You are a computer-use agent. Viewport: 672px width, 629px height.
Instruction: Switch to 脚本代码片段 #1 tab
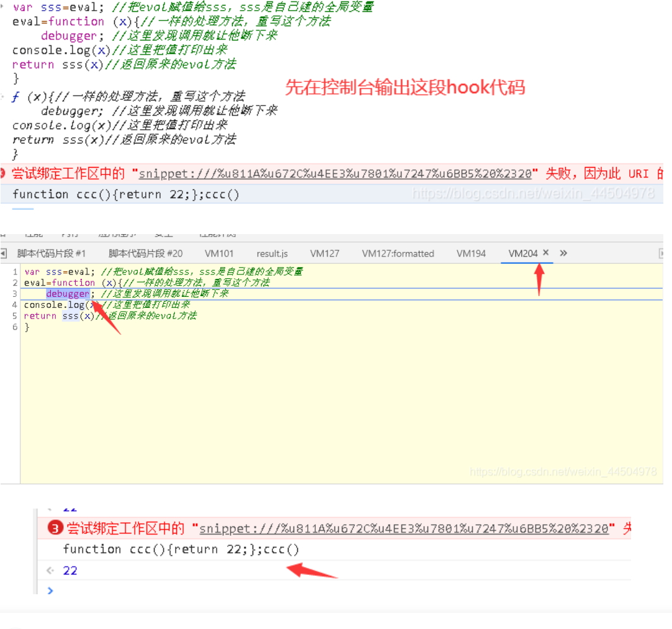[51, 253]
